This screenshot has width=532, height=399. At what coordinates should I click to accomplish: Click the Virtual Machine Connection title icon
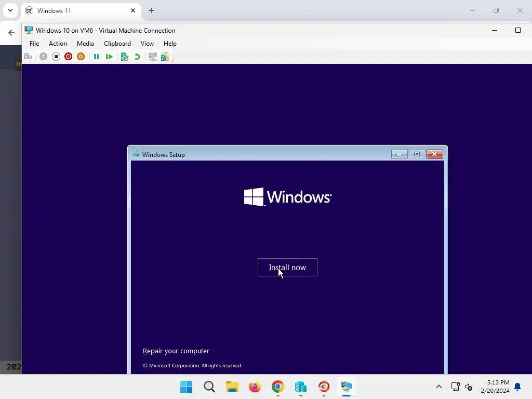tap(29, 30)
